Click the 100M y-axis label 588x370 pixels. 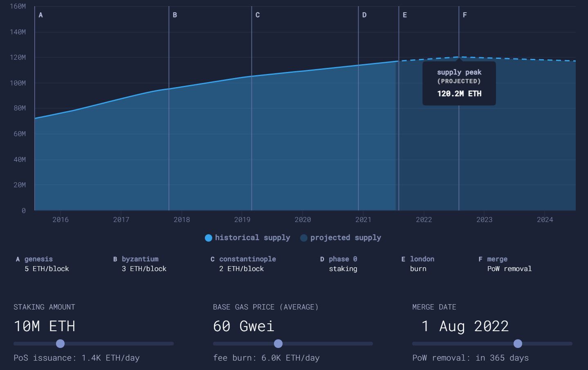click(x=18, y=83)
